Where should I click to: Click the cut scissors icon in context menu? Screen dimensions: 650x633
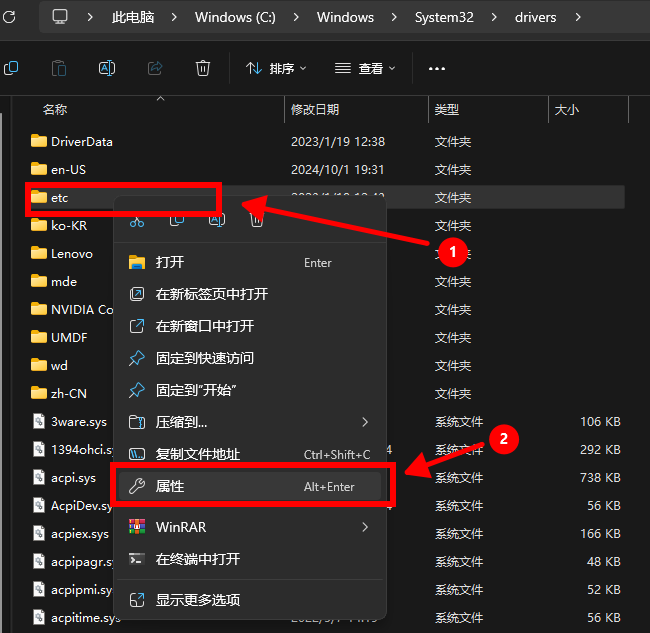point(137,221)
